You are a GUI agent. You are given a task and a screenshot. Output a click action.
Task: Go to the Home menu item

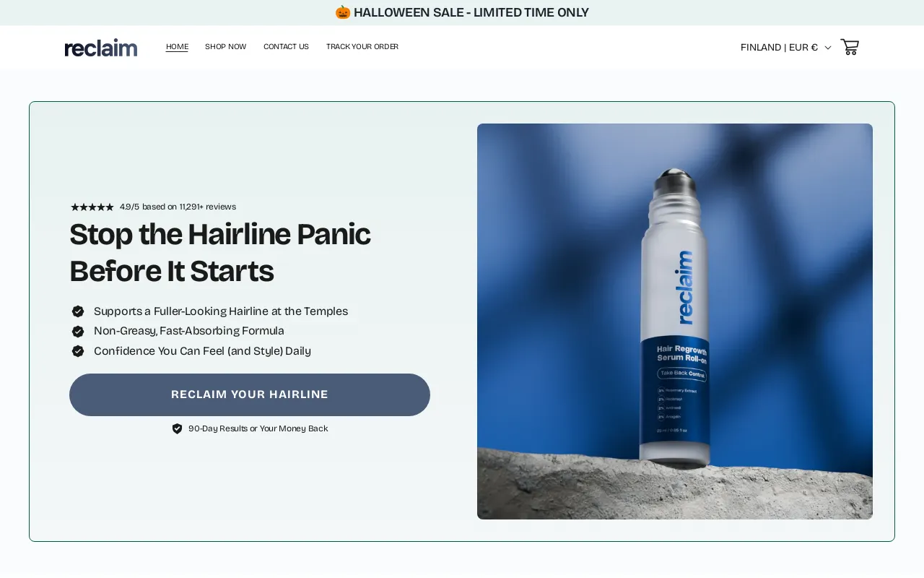pyautogui.click(x=177, y=47)
